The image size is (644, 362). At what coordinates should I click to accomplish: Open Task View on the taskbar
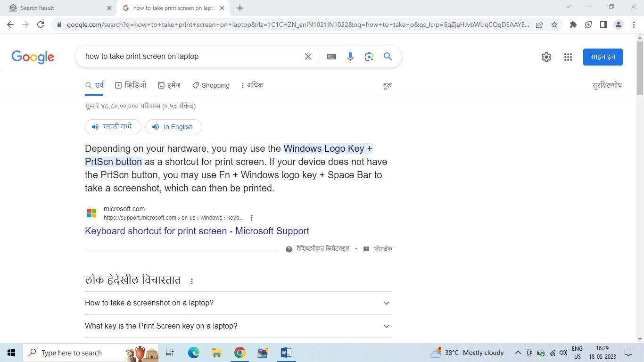170,353
